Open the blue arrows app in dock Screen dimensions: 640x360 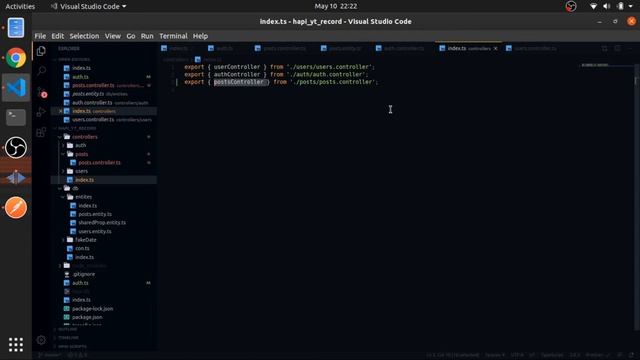tap(16, 178)
